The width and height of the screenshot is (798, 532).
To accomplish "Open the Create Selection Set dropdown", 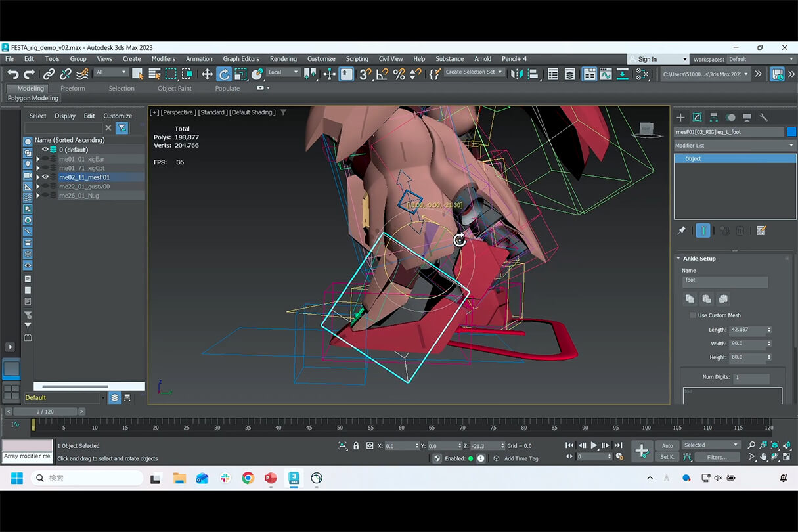I will pyautogui.click(x=474, y=72).
